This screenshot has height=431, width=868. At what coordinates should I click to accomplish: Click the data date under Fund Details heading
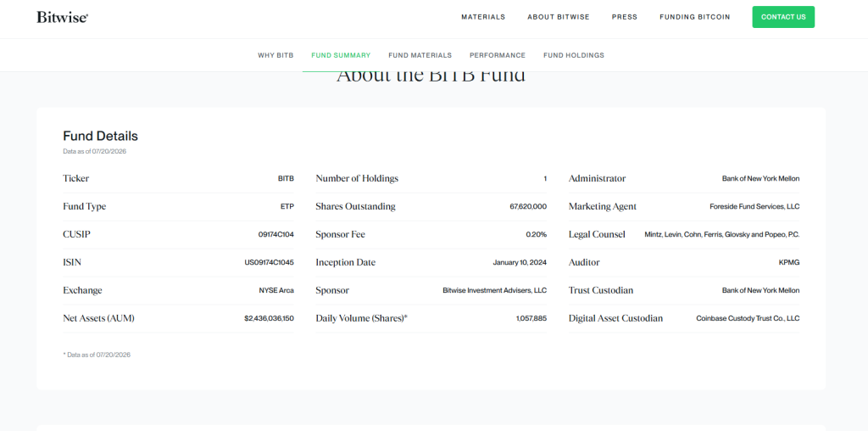95,151
